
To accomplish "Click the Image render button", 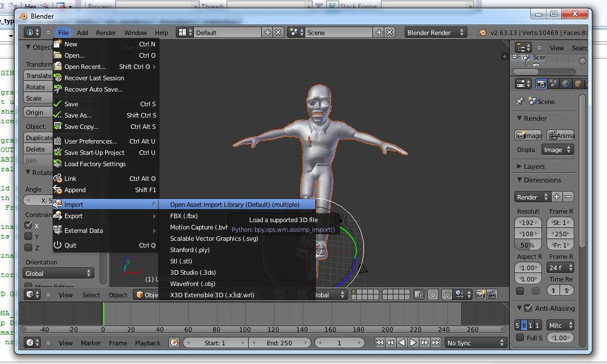I will [529, 136].
